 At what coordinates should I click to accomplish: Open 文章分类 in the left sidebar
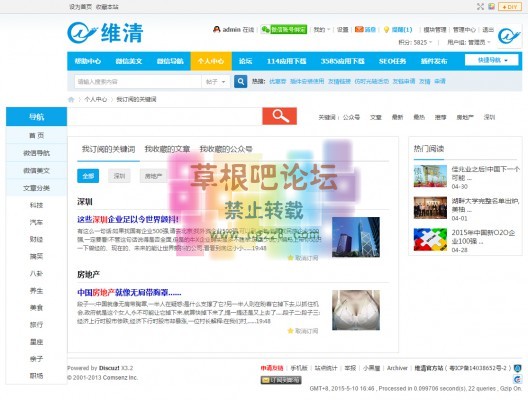[36, 188]
